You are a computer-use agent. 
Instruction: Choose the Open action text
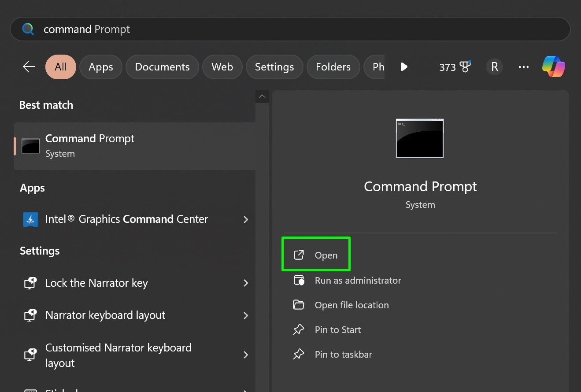click(x=326, y=255)
